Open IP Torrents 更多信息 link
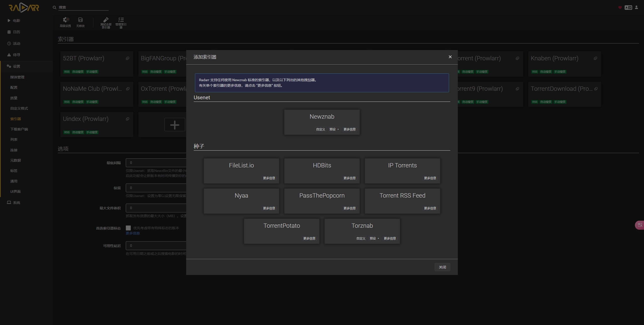644x325 pixels. click(430, 178)
